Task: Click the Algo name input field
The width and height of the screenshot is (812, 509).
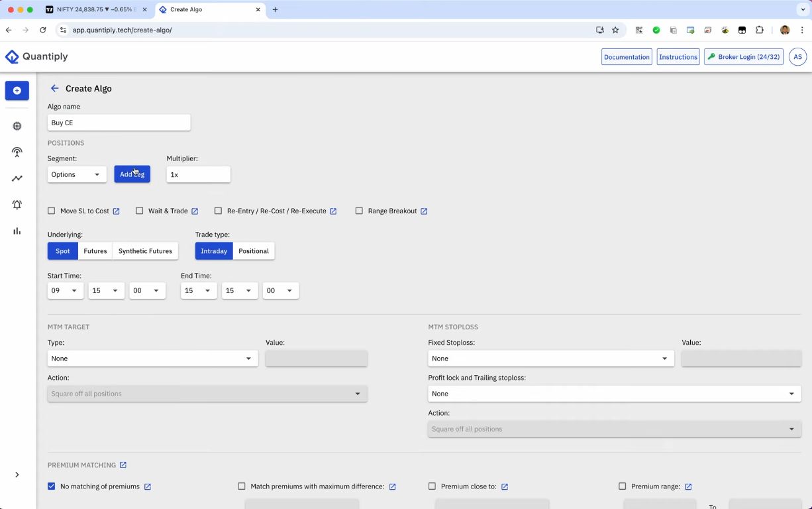Action: [x=119, y=123]
